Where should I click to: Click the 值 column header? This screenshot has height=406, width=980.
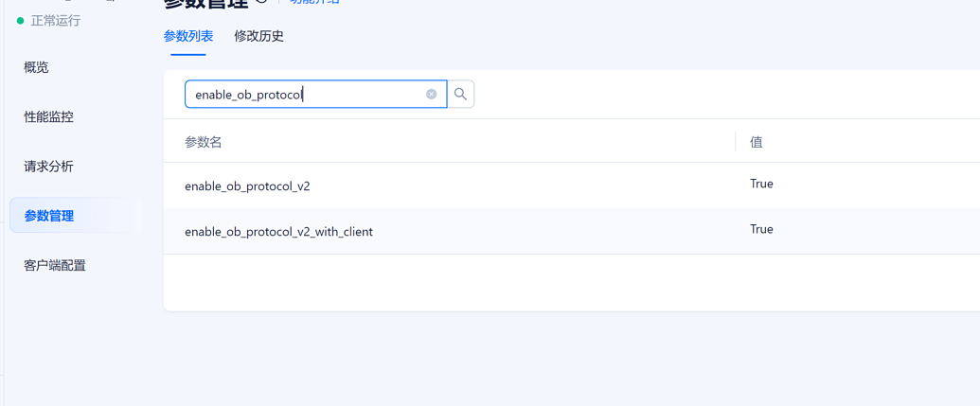[757, 142]
